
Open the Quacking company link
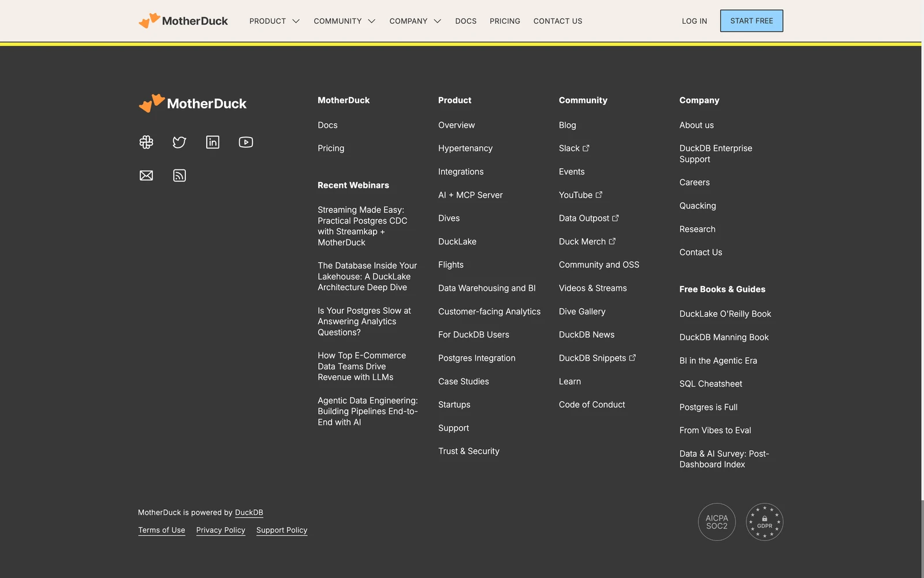(x=698, y=206)
